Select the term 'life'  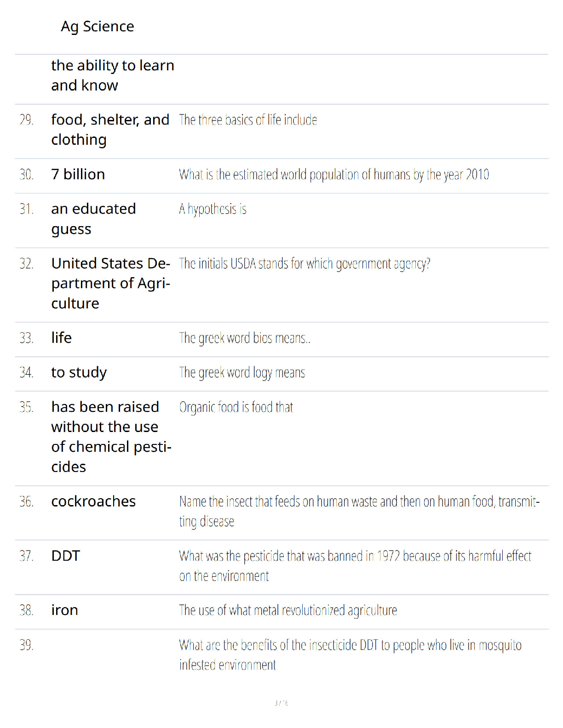pos(62,338)
